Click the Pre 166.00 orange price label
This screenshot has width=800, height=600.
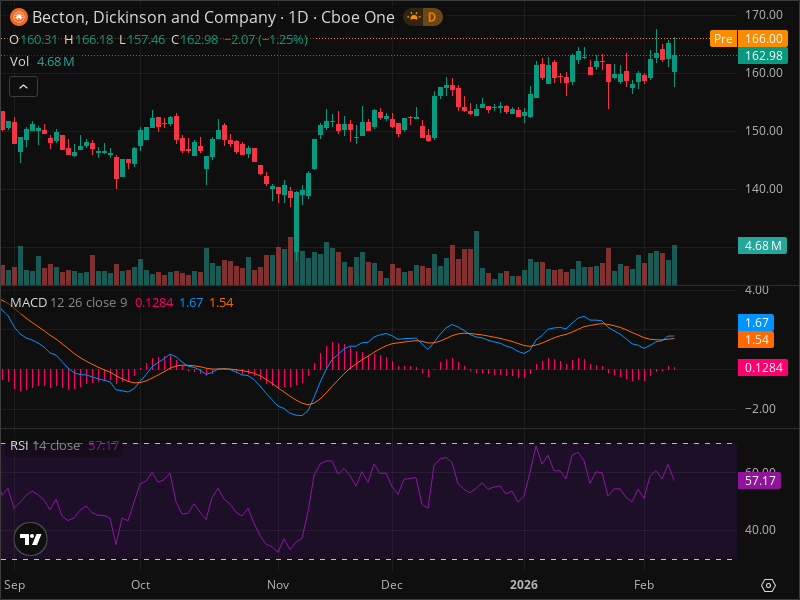pos(749,39)
